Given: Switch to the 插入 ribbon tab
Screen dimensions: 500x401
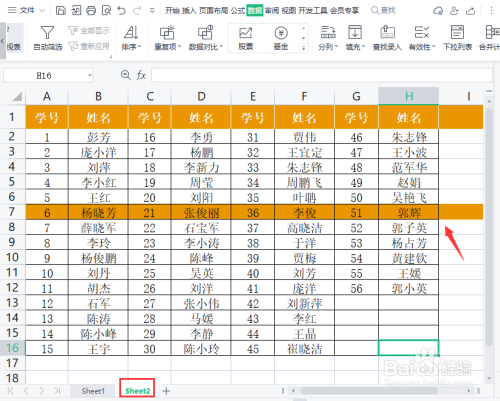Looking at the screenshot, I should (189, 11).
